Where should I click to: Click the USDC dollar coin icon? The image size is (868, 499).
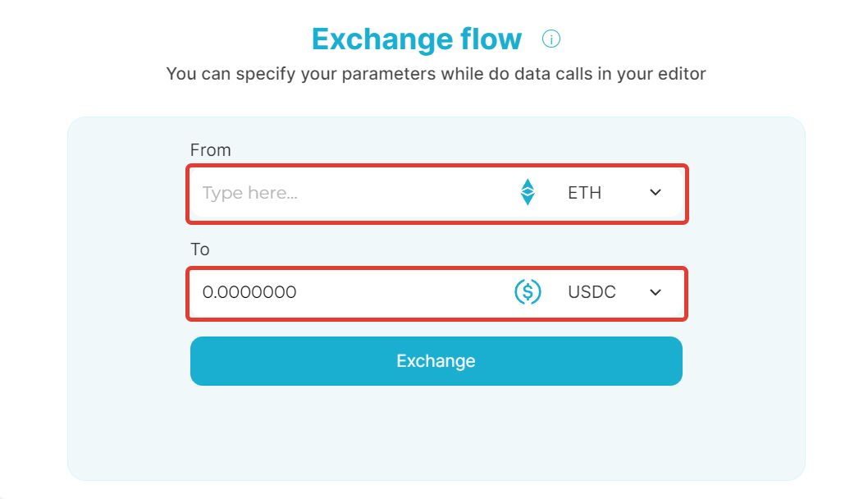(x=528, y=292)
